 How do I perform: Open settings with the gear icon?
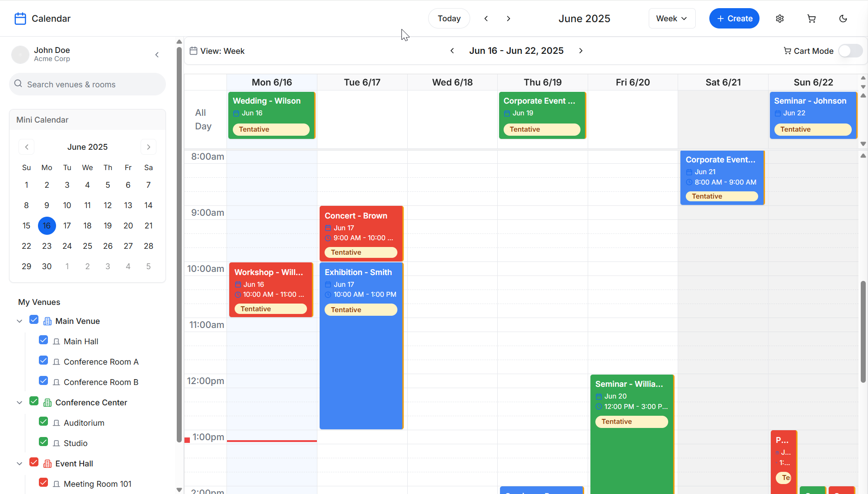pyautogui.click(x=780, y=19)
